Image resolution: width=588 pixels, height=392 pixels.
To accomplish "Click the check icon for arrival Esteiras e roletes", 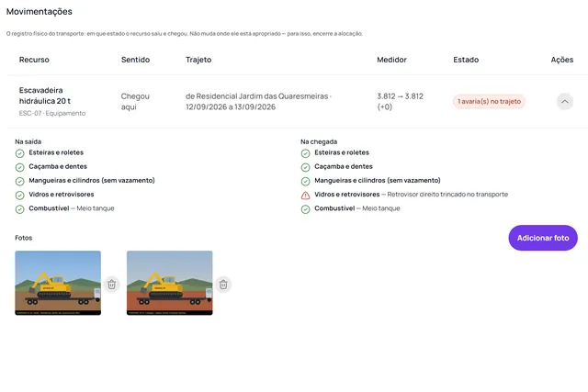I will 306,153.
